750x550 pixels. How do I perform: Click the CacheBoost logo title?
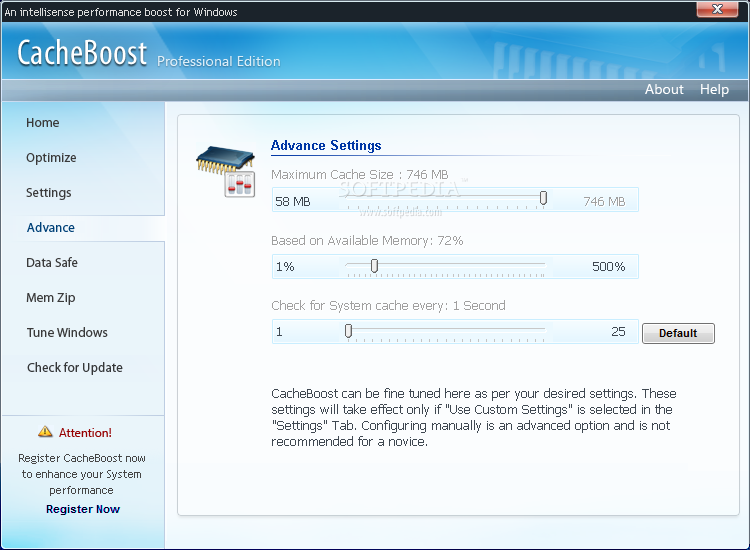(x=82, y=52)
